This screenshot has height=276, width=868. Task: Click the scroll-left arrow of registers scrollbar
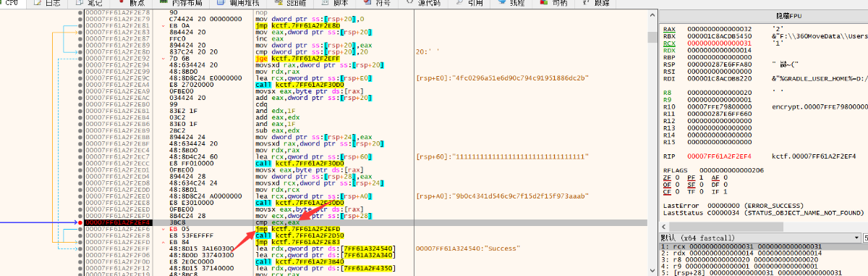coord(664,227)
